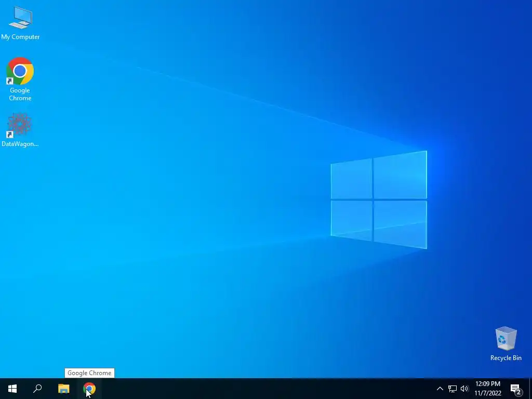Viewport: 532px width, 399px height.
Task: Open taskbar search magnifier
Action: [x=37, y=389]
